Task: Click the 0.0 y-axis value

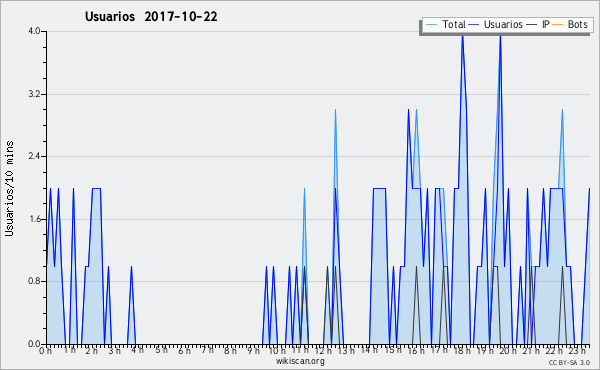Action: click(34, 344)
